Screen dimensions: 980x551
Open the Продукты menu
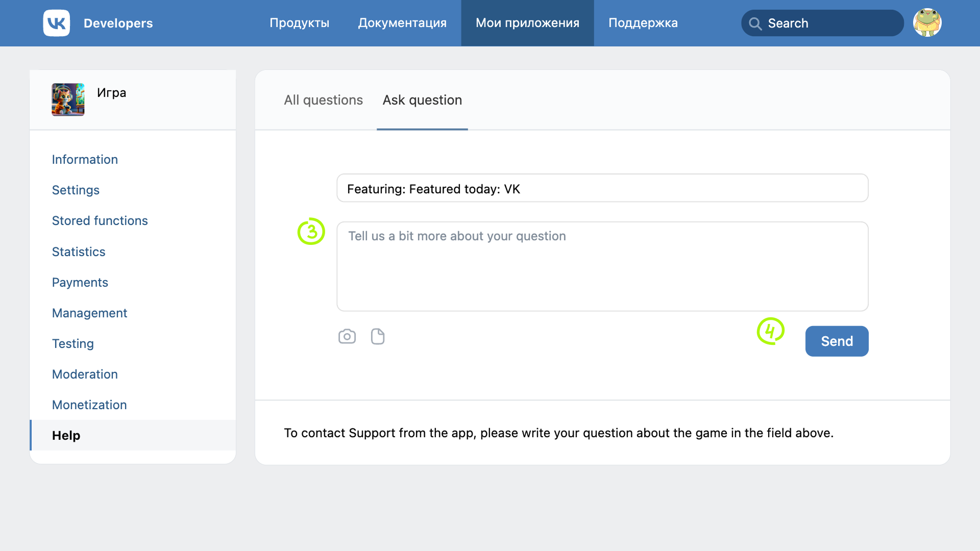click(300, 23)
